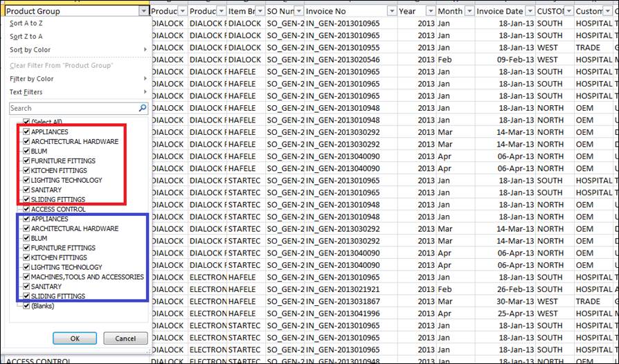
Task: Select cell IN_GEN-2013021921
Action: (350, 289)
